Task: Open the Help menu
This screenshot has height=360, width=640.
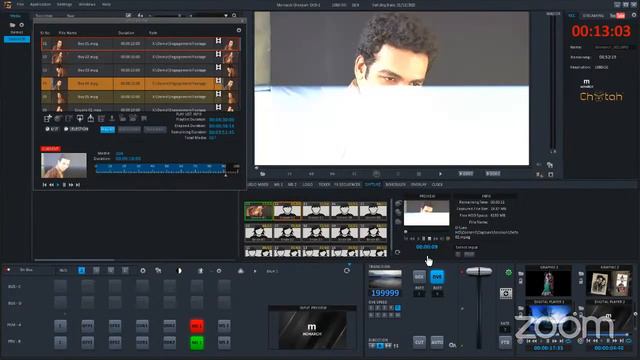Action: [107, 4]
